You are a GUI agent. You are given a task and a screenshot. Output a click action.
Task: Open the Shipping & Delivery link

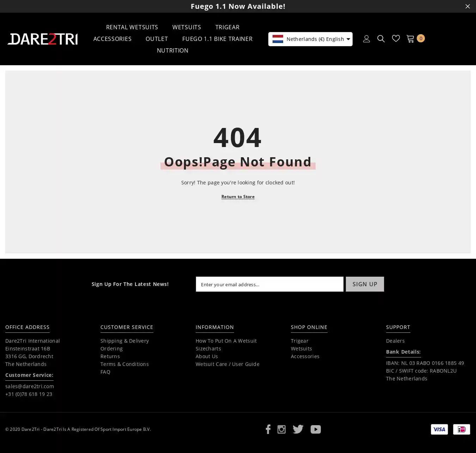[124, 341]
